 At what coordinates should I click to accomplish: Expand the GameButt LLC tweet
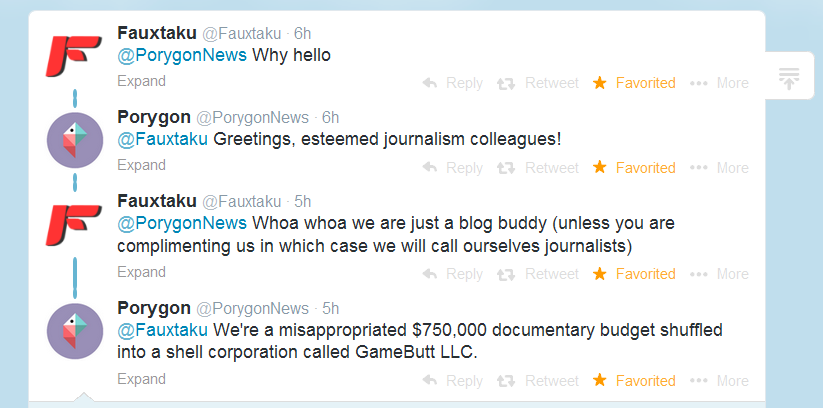coord(141,379)
